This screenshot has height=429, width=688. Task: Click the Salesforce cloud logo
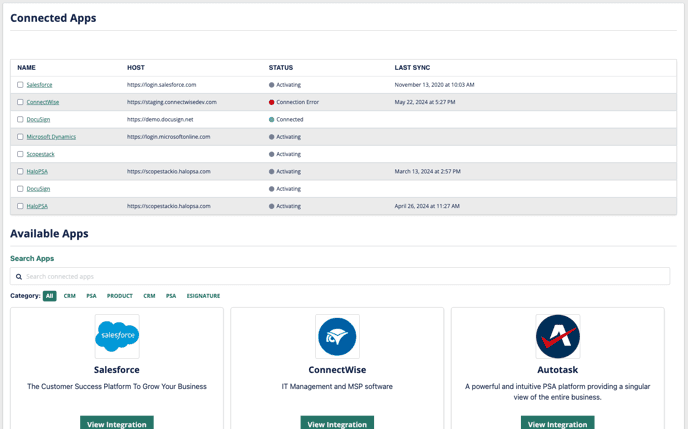pyautogui.click(x=117, y=336)
